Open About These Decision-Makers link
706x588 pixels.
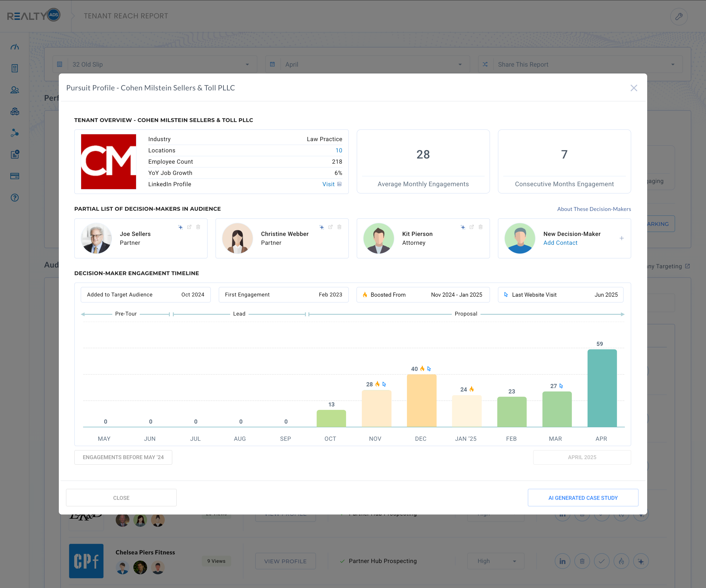594,209
